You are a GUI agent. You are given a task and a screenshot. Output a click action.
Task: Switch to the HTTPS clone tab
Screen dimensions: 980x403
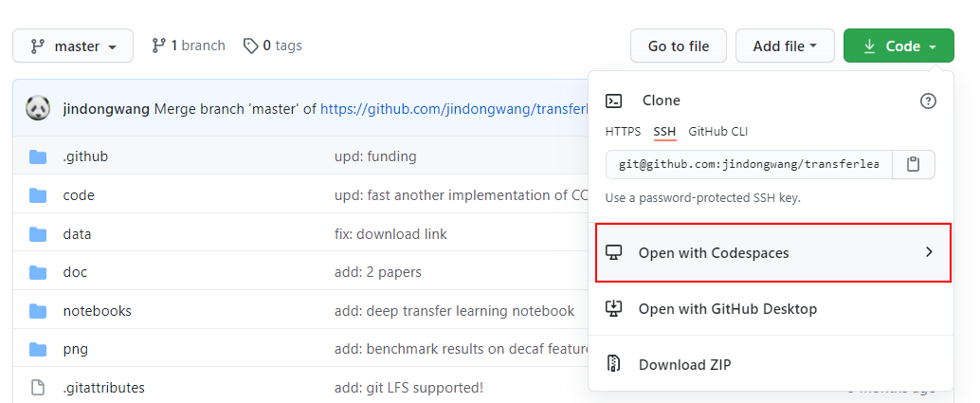(623, 132)
